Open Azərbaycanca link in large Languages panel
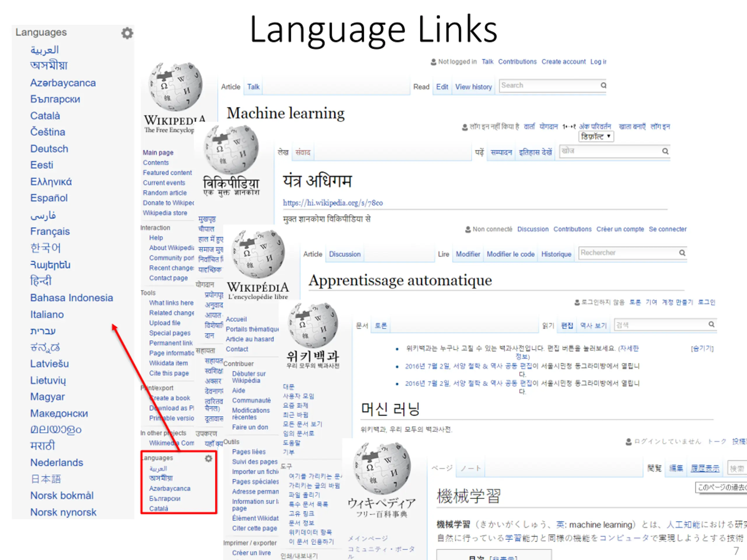Viewport: 747px width, 560px height. click(x=63, y=83)
